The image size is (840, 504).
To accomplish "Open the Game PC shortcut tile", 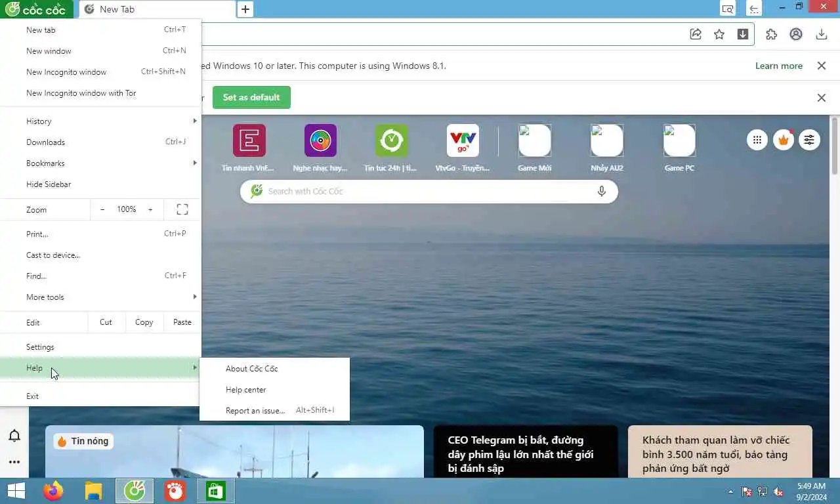I will 679,148.
